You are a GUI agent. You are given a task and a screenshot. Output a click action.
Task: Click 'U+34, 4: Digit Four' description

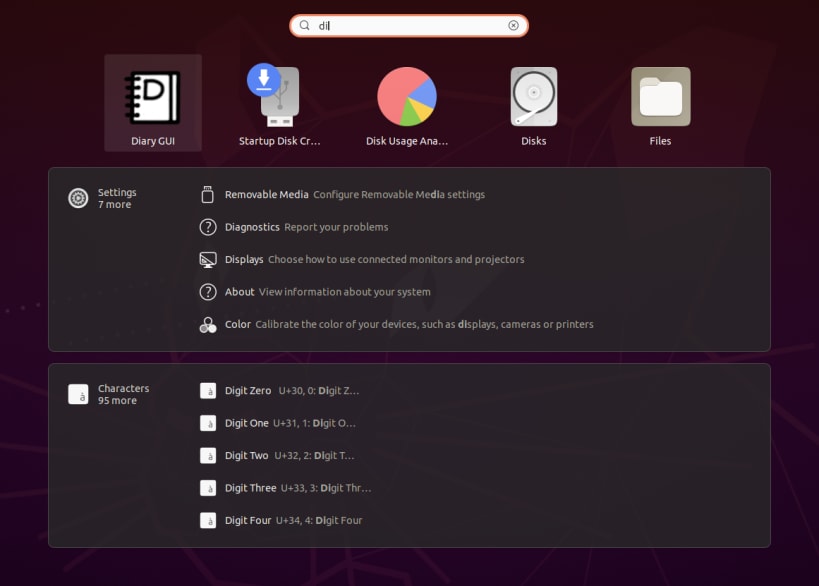click(x=319, y=520)
